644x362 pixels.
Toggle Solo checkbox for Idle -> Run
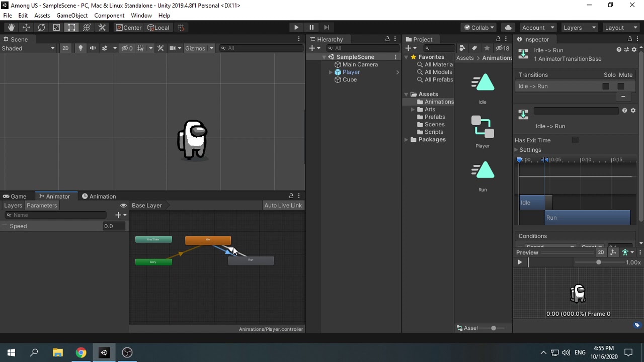606,86
